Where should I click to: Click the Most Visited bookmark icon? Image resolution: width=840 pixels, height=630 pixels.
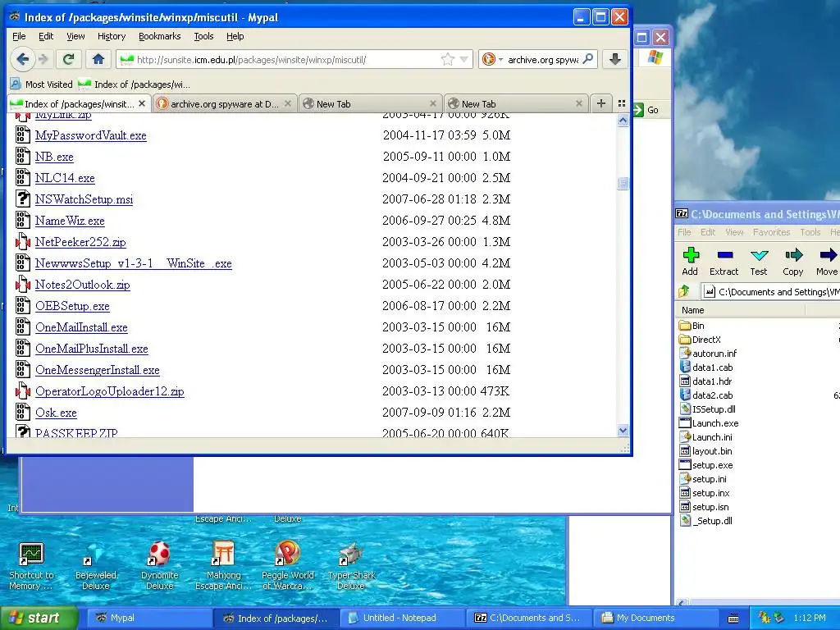click(16, 84)
